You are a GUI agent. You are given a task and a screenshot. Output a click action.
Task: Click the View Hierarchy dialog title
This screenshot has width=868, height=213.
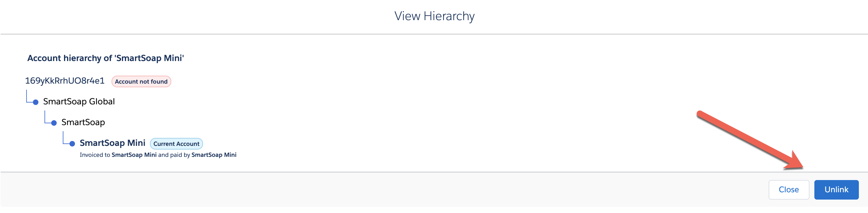point(434,16)
